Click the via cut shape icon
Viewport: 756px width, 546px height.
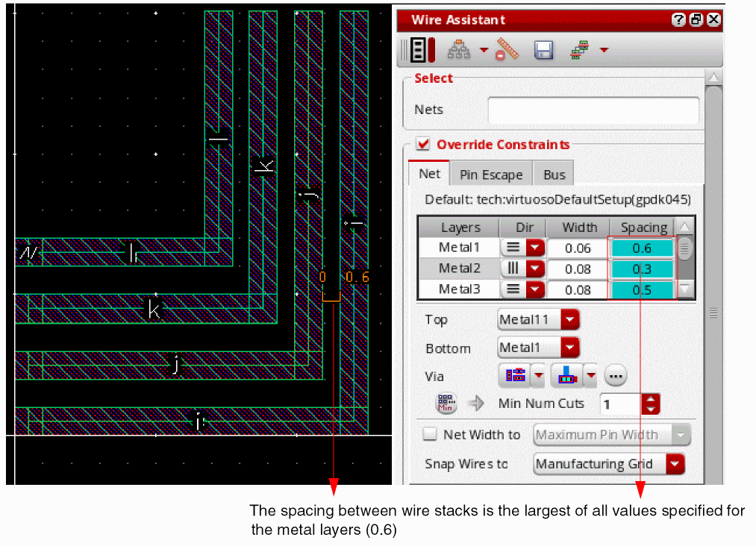click(567, 375)
